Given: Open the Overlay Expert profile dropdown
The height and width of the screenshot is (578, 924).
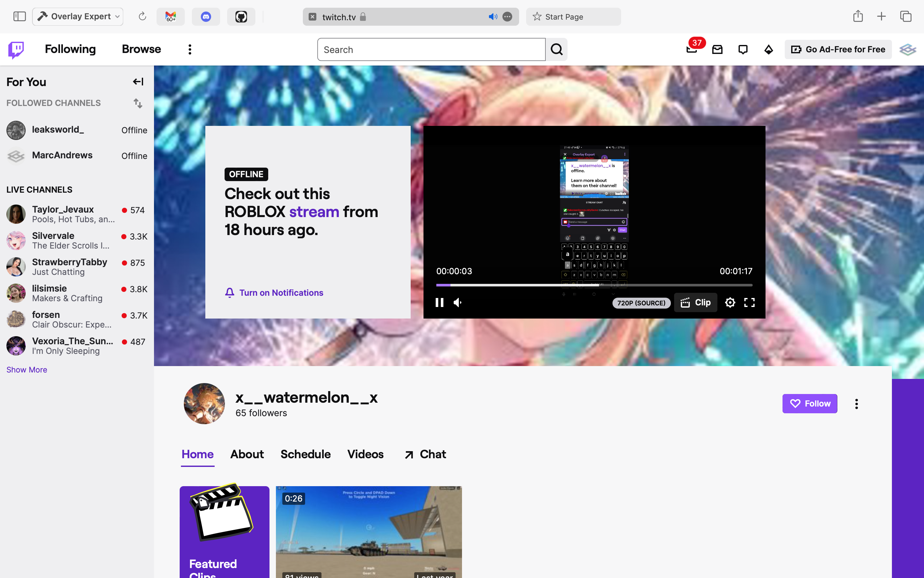Looking at the screenshot, I should coord(78,16).
